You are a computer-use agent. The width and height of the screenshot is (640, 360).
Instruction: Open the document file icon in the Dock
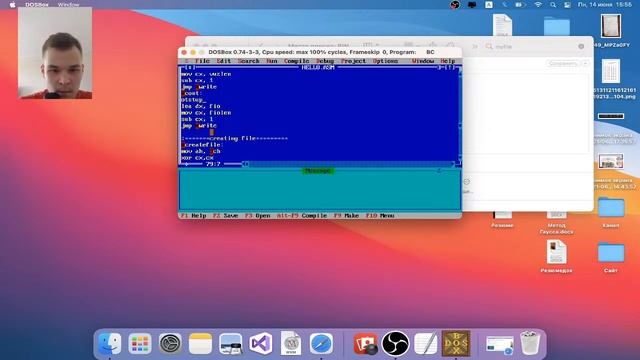(291, 344)
